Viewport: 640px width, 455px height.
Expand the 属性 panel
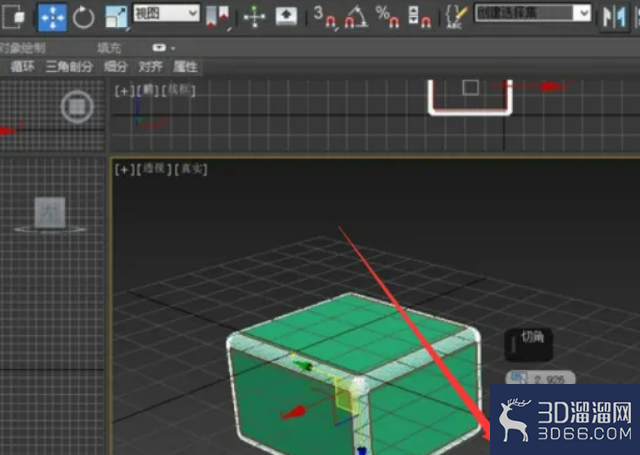(x=185, y=67)
